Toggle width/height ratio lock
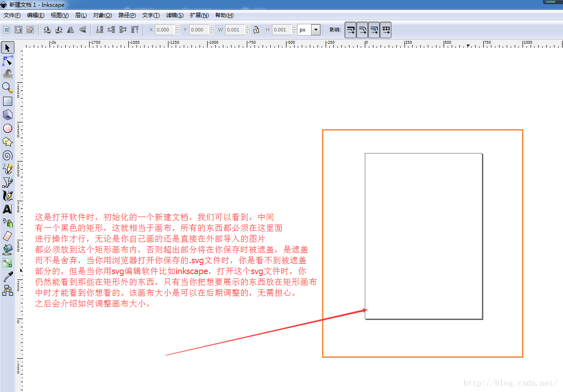Image resolution: width=563 pixels, height=392 pixels. tap(256, 30)
